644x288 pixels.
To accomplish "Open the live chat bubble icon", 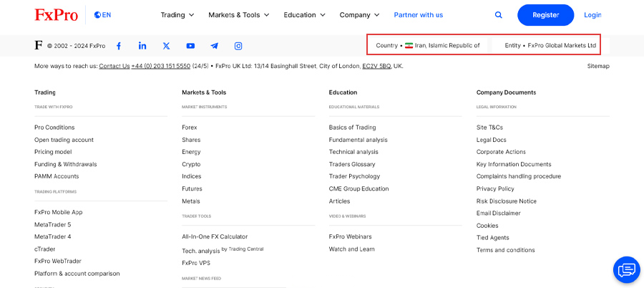I will [627, 269].
